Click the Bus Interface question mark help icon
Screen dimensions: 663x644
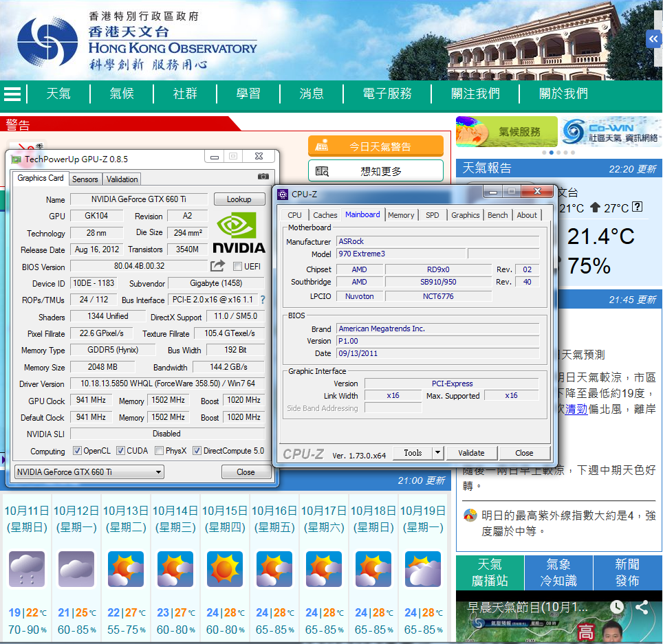[x=263, y=300]
